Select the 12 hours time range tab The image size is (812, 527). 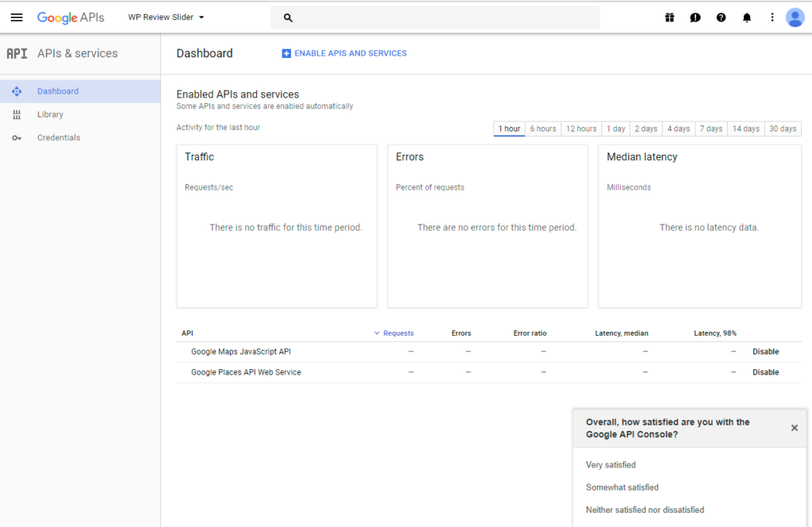(581, 129)
